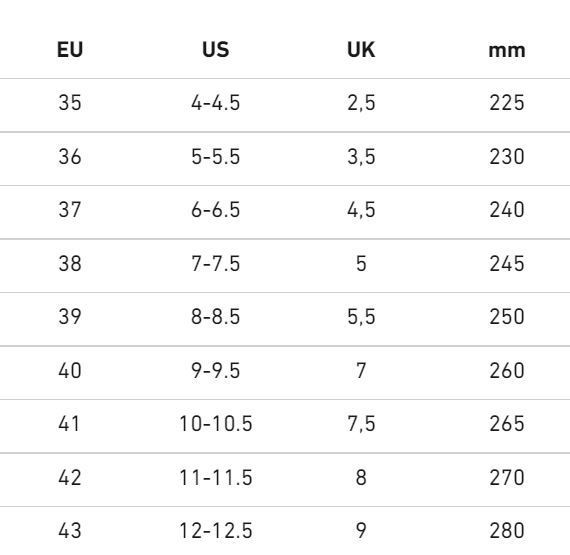Select UK size 4,5 cell
570x555 pixels.
pyautogui.click(x=361, y=210)
